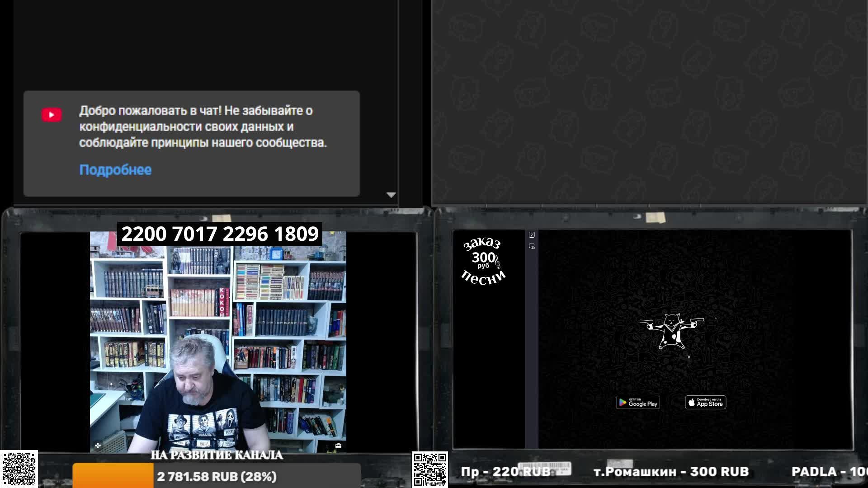Click the card number 2200 7017 text
This screenshot has width=868, height=488.
(220, 234)
